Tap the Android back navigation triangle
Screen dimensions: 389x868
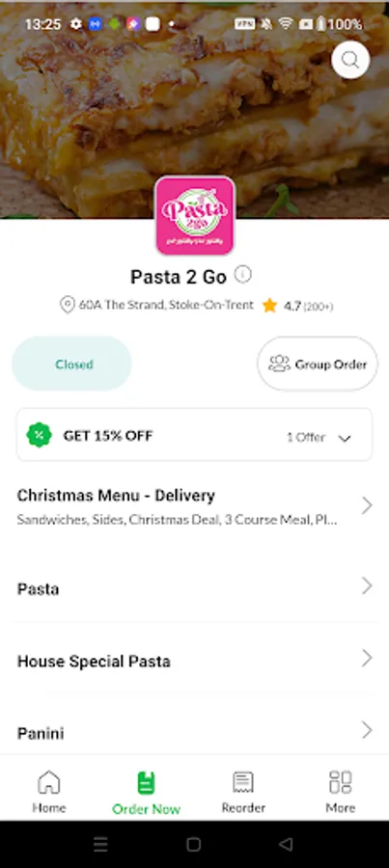tap(286, 844)
